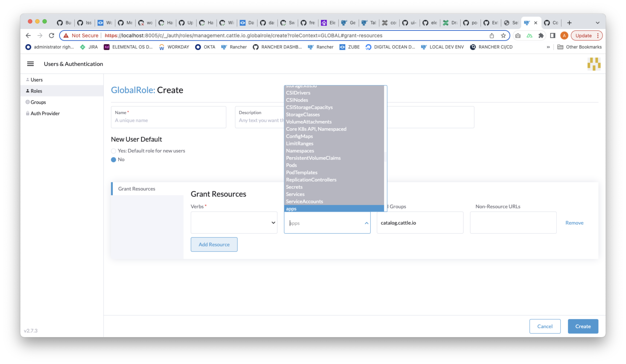Click the orange profile avatar in the toolbar
The height and width of the screenshot is (364, 626).
coord(564,35)
